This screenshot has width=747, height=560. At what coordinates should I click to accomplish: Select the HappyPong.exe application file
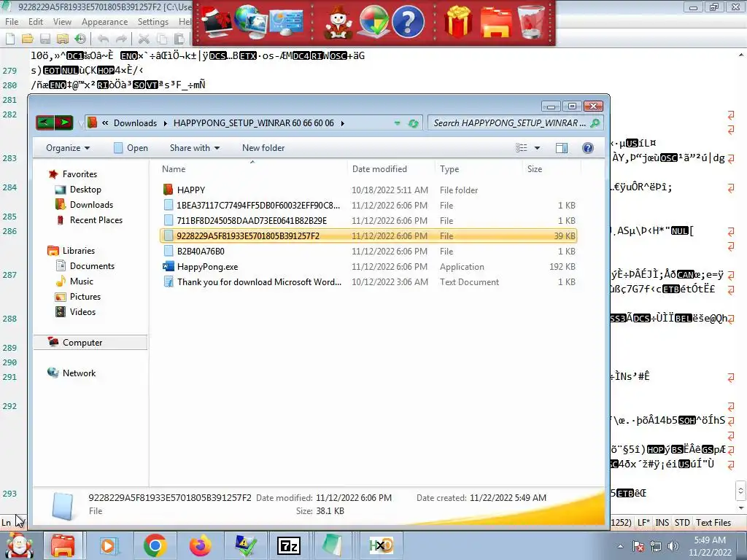(368, 267)
